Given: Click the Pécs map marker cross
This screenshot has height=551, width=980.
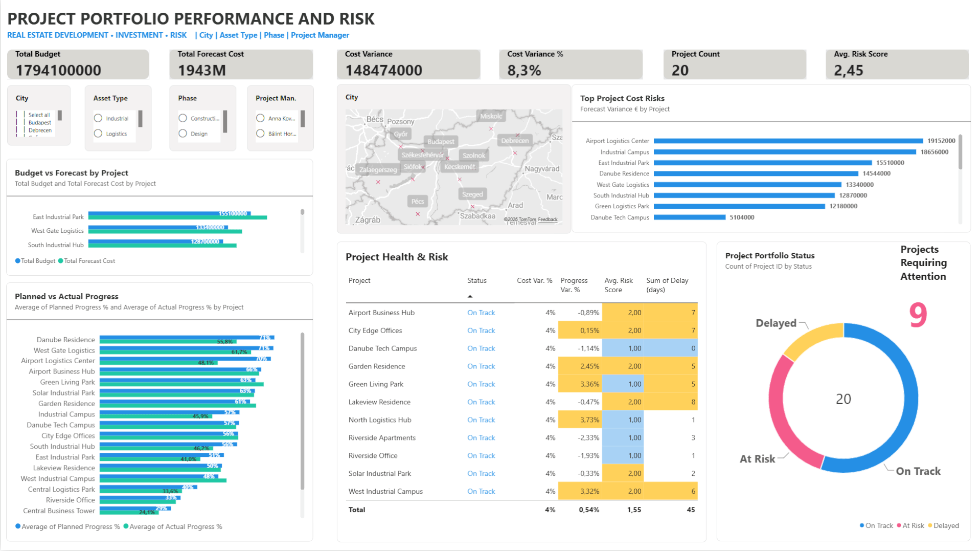Looking at the screenshot, I should point(418,214).
